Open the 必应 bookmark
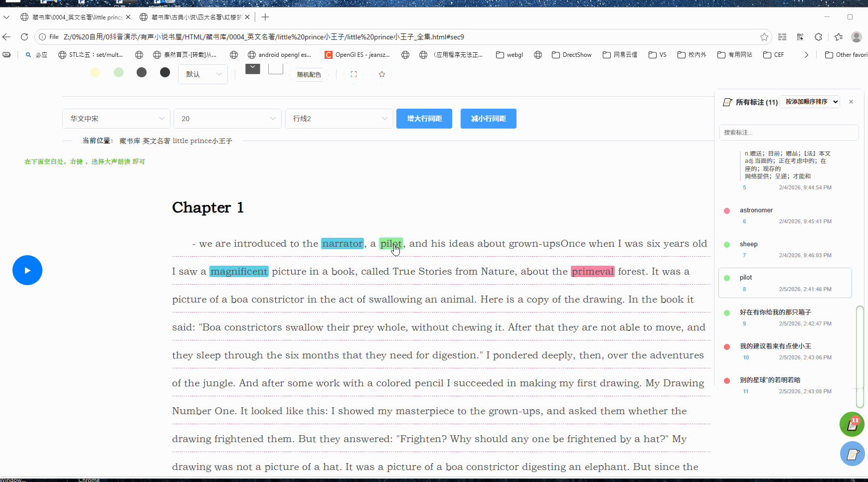The image size is (868, 482). click(36, 55)
